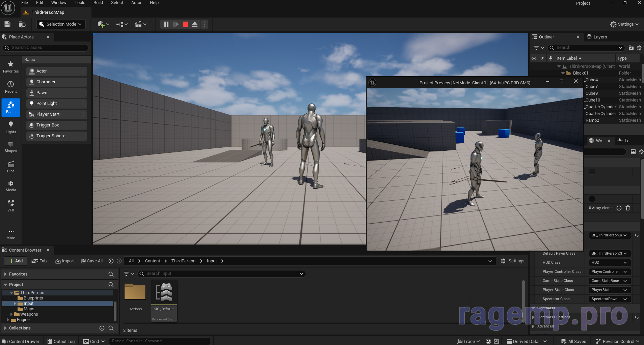644x345 pixels.
Task: Eject from the player controller
Action: [x=195, y=24]
